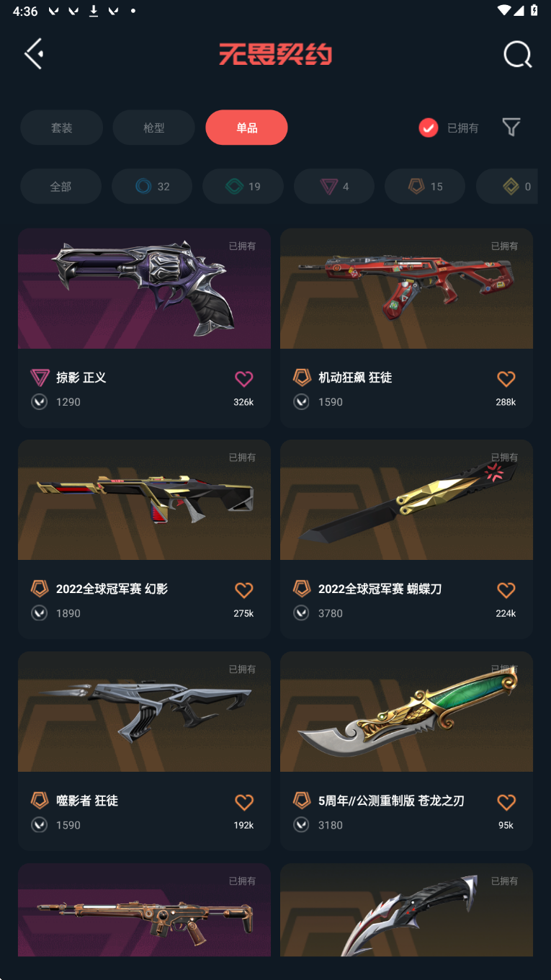This screenshot has width=551, height=980.
Task: Open search with the magnifier icon
Action: point(517,54)
